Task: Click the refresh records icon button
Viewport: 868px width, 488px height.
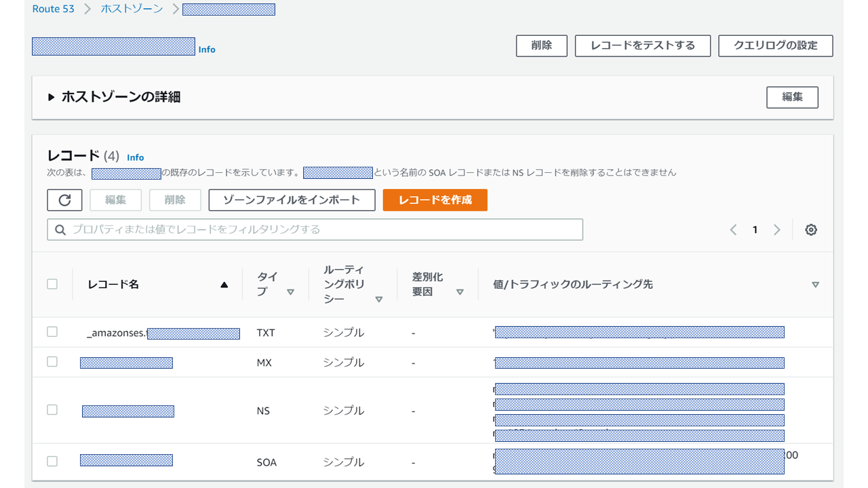Action: coord(64,200)
